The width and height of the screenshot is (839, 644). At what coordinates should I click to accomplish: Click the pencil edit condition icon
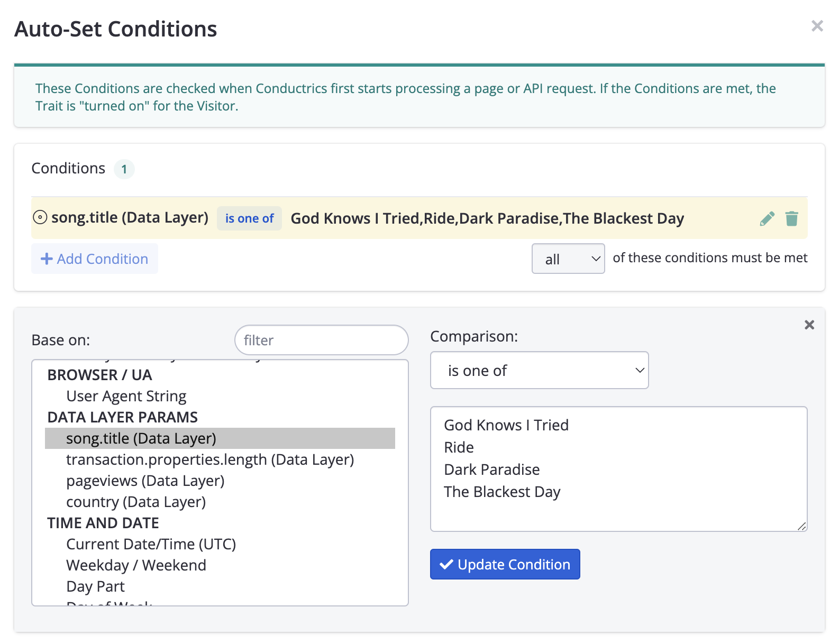coord(767,218)
